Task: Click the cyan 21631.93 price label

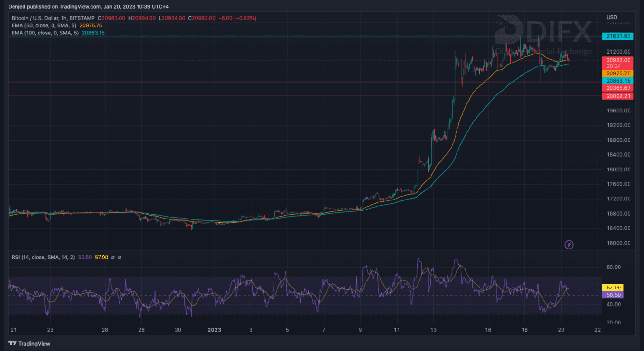Action: click(618, 36)
